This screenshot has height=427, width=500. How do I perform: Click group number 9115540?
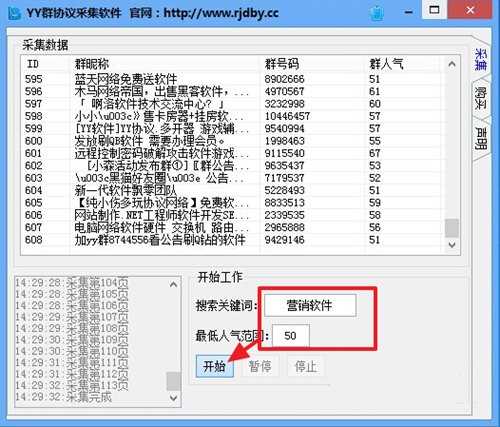pyautogui.click(x=284, y=153)
